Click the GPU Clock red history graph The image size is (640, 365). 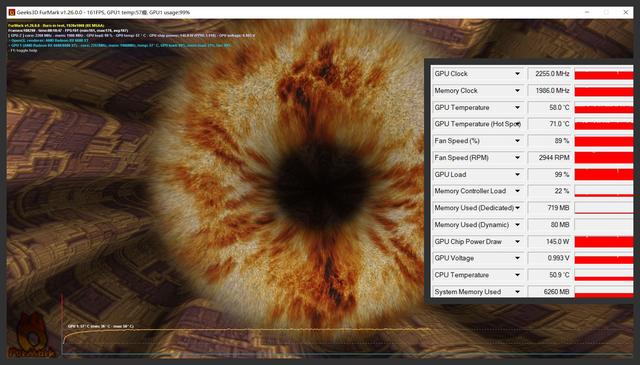(604, 74)
